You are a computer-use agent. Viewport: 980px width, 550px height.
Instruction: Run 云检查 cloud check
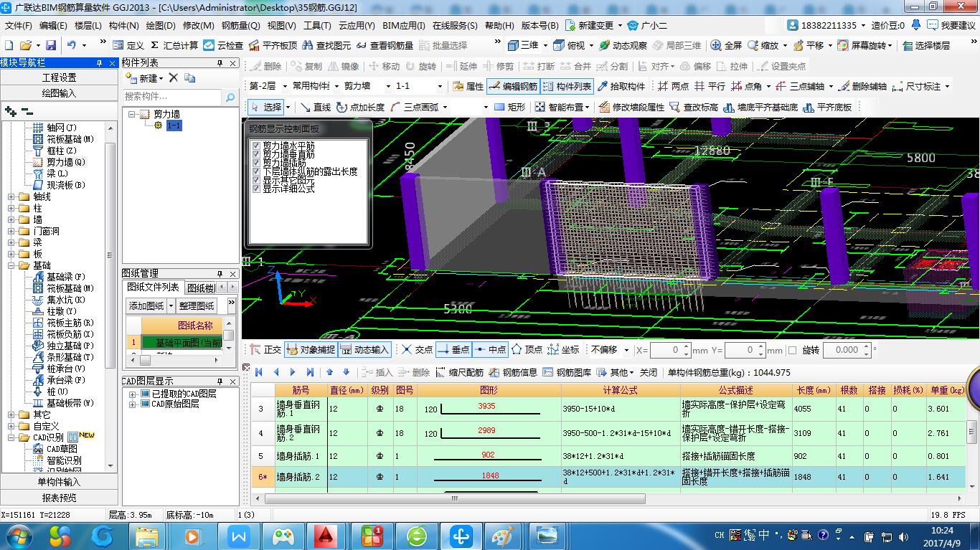(x=223, y=45)
